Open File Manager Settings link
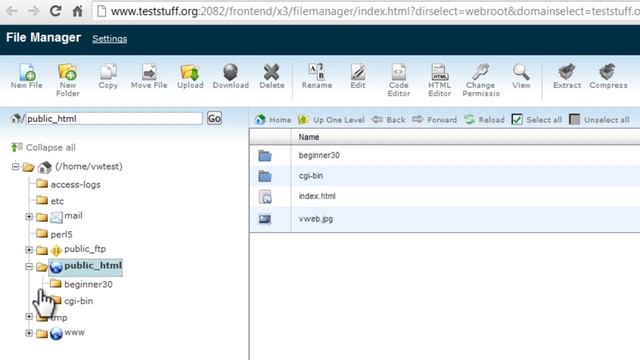Viewport: 640px width, 360px height. [109, 39]
